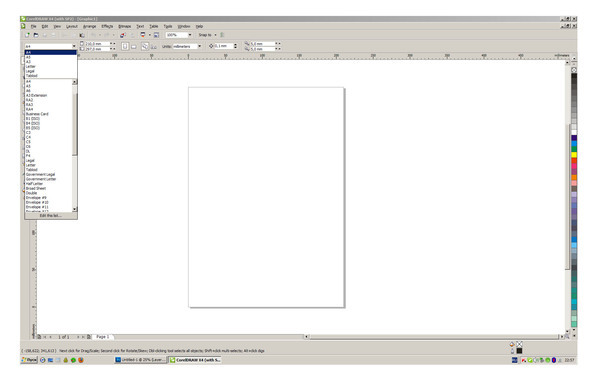Viewport: 600px width, 380px height.
Task: Click the set-for-all-pages layout icon
Action: tap(145, 46)
